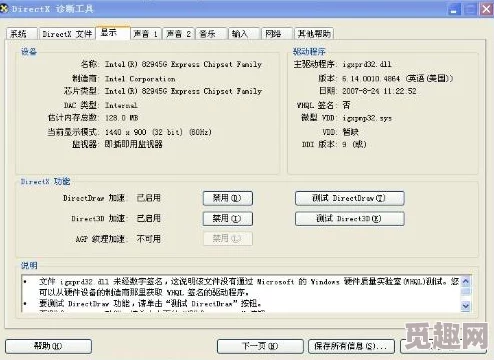
Task: Click the DDI 版本 9 value
Action: 354,144
